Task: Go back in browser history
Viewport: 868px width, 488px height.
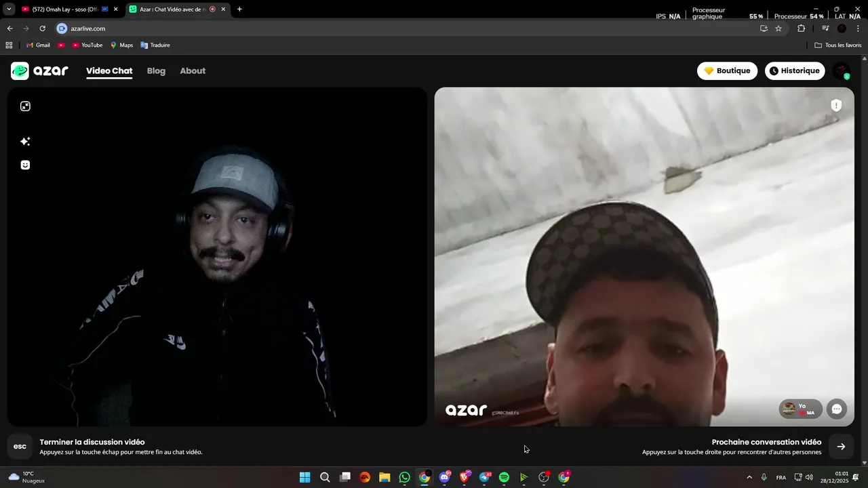Action: point(9,28)
